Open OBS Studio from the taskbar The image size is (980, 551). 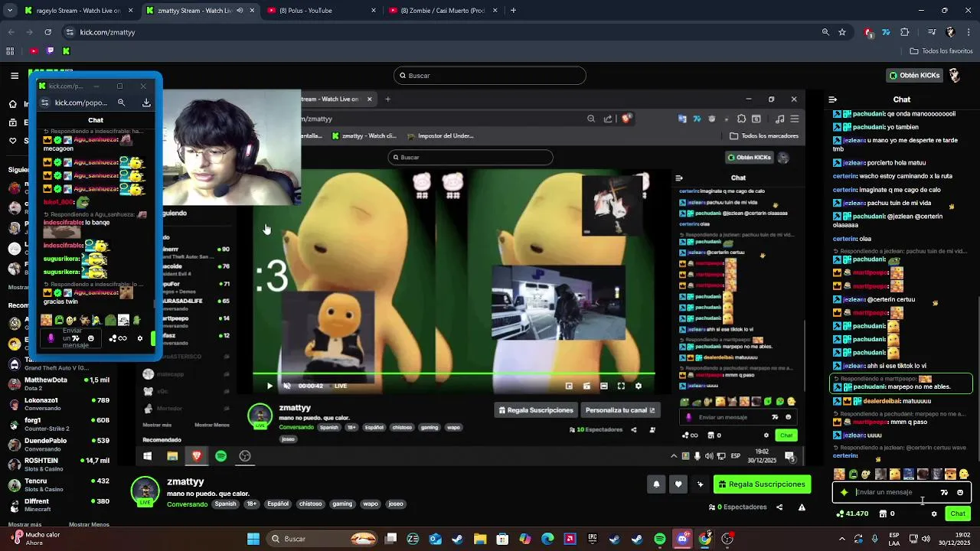coord(727,539)
